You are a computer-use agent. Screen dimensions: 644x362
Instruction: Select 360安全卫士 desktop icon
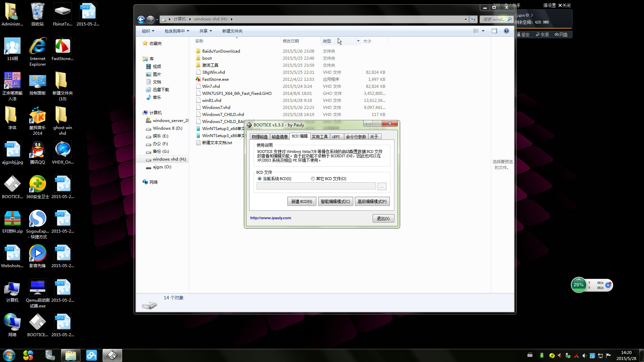coord(38,187)
